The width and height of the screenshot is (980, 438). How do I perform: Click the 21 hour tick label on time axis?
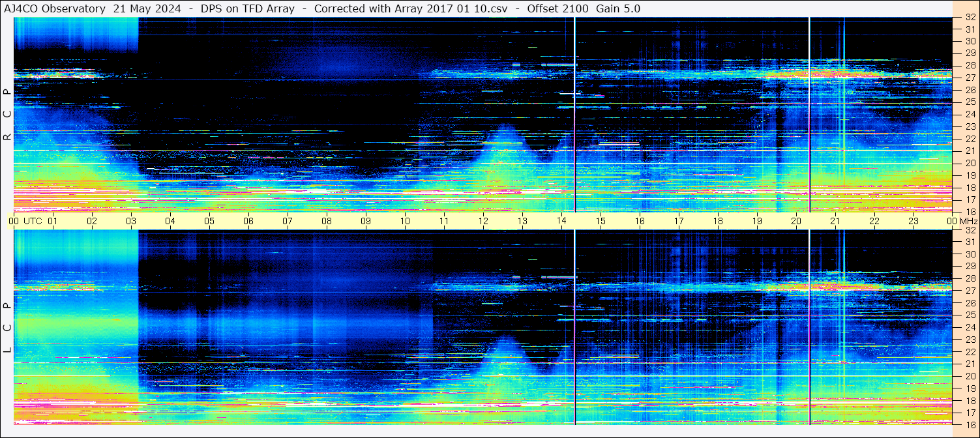(x=835, y=221)
